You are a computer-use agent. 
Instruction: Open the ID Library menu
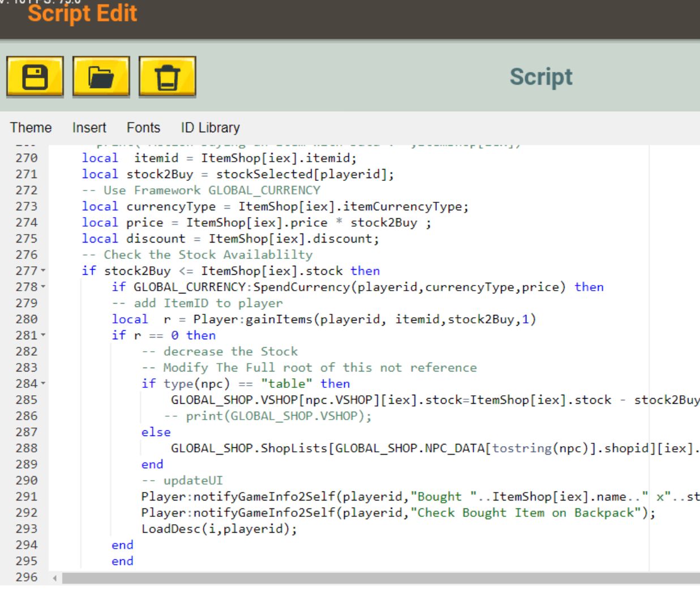coord(210,128)
